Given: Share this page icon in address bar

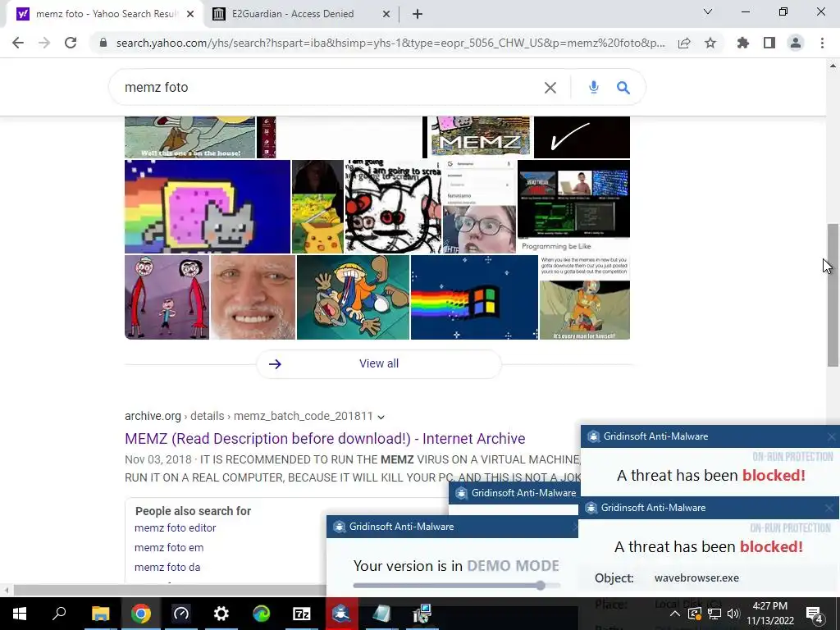Looking at the screenshot, I should coord(684,43).
